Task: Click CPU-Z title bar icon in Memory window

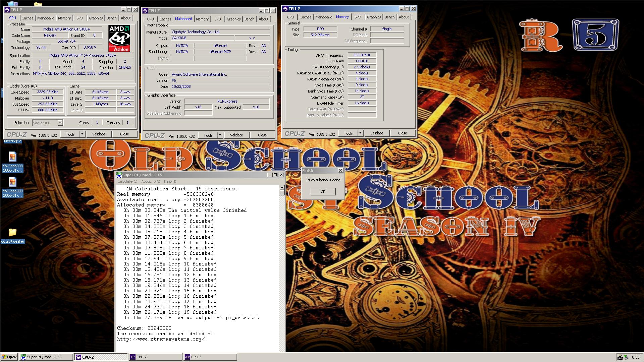Action: point(285,9)
